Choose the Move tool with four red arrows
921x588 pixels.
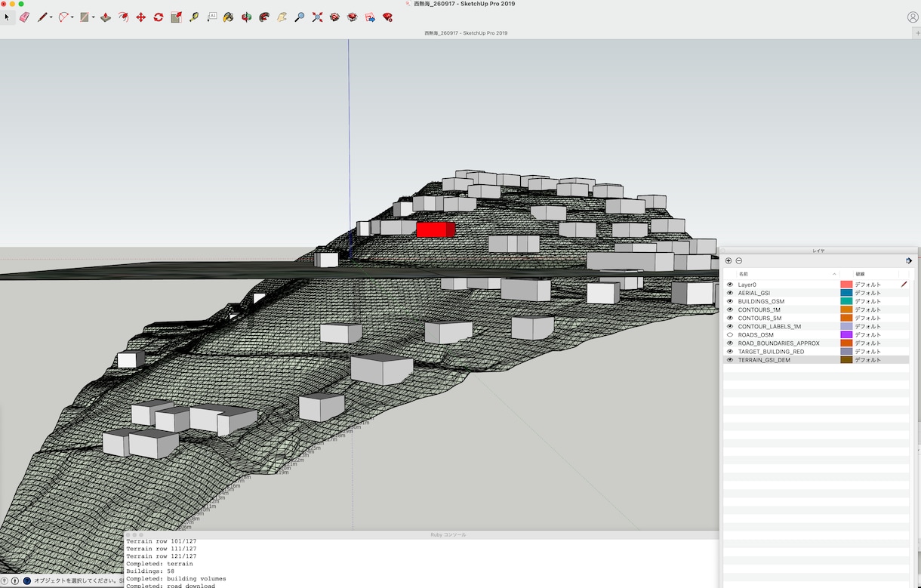[140, 17]
